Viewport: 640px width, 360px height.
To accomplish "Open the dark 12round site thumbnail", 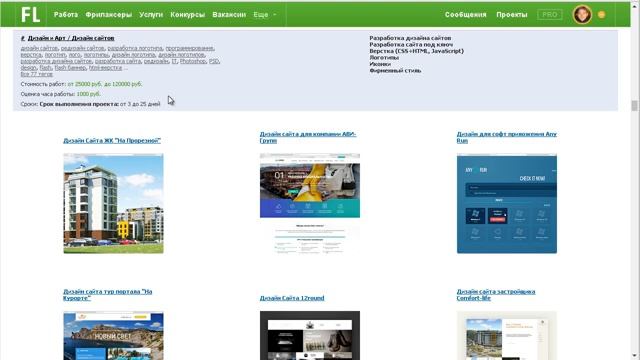I will [310, 336].
